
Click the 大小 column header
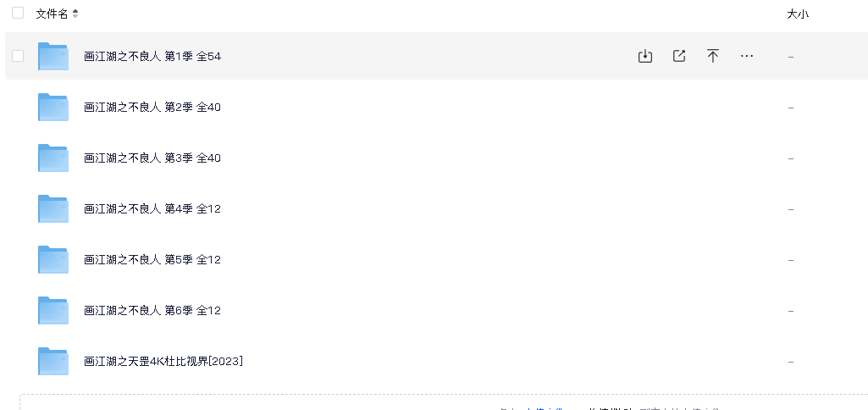coord(798,14)
